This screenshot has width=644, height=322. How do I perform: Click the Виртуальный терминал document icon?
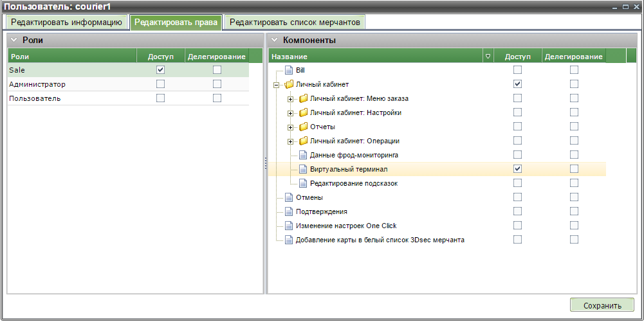303,169
